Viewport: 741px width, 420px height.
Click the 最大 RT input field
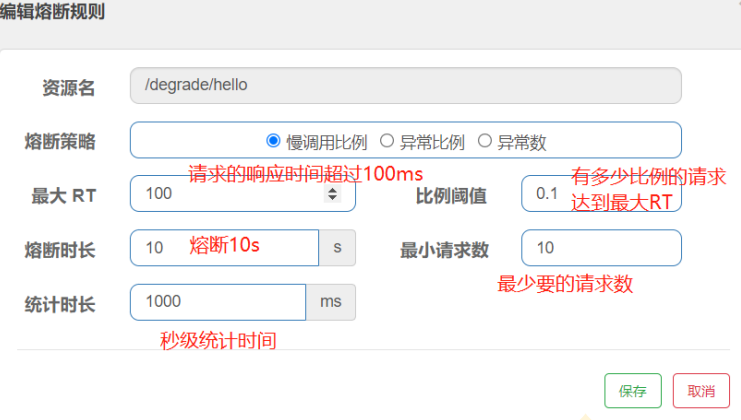pos(230,194)
